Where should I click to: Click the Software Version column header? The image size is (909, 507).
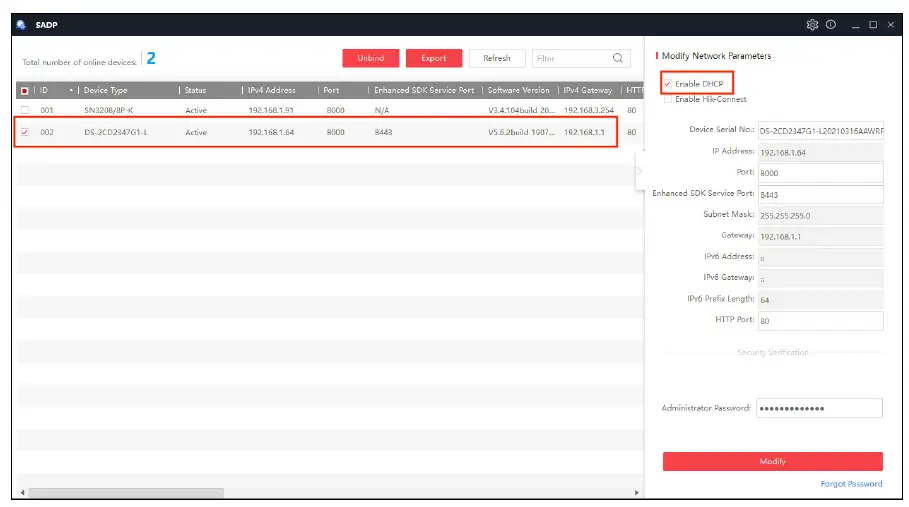(x=518, y=90)
